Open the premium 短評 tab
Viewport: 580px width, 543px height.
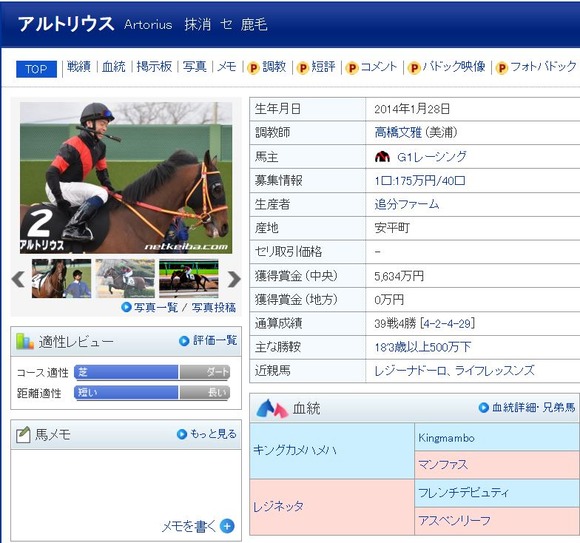(x=323, y=67)
